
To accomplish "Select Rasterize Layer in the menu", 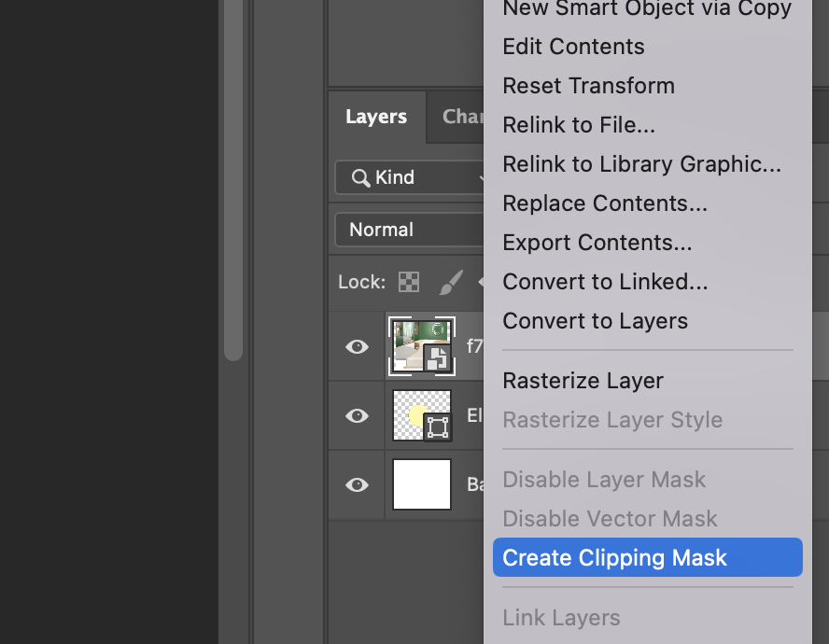I will click(583, 381).
